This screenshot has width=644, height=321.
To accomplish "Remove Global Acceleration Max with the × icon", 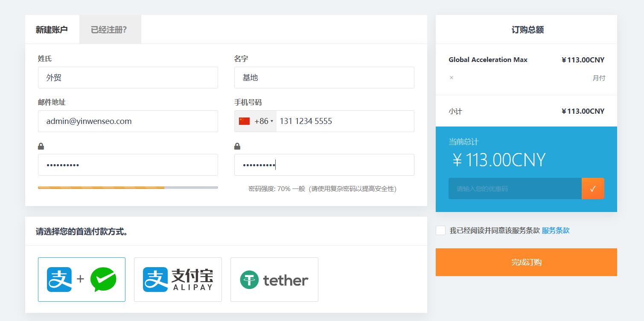I will (452, 78).
